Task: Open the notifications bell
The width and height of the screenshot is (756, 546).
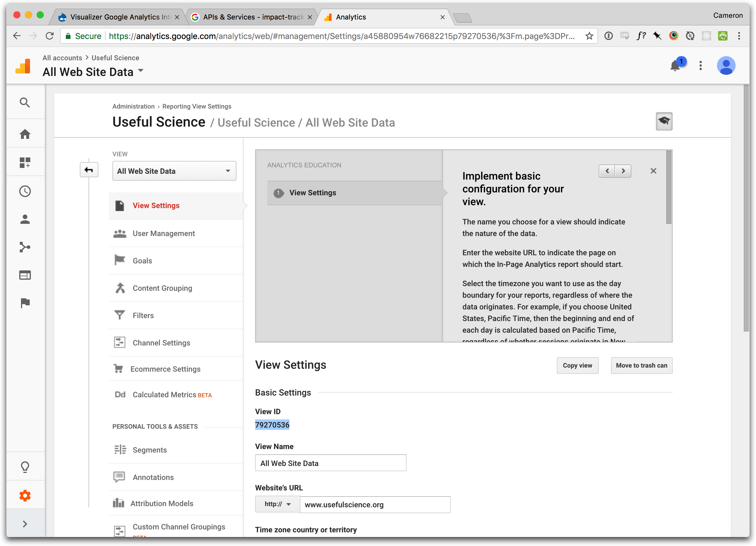Action: 675,65
